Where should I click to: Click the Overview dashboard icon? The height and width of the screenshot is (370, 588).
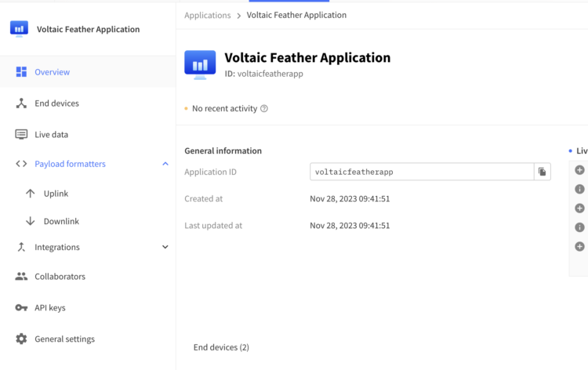click(x=21, y=72)
